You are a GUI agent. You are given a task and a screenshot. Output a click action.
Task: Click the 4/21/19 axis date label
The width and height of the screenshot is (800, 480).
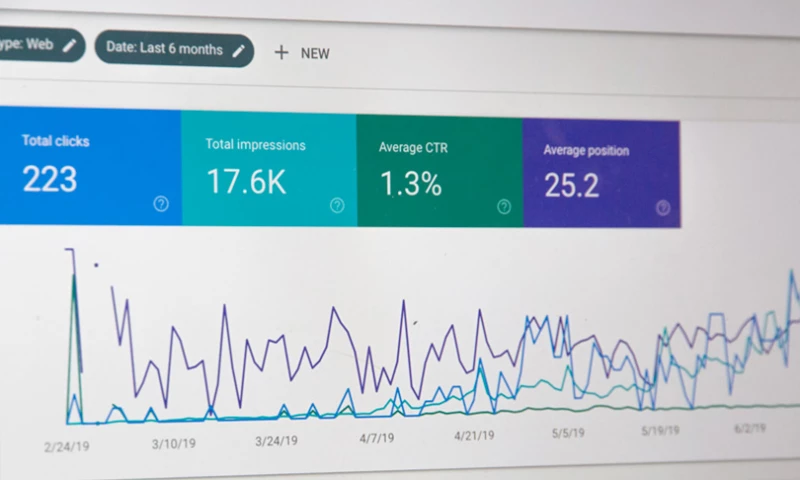pos(474,435)
